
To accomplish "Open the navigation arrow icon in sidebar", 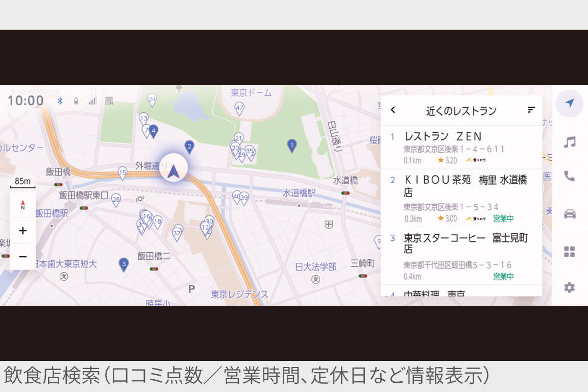I will click(569, 103).
